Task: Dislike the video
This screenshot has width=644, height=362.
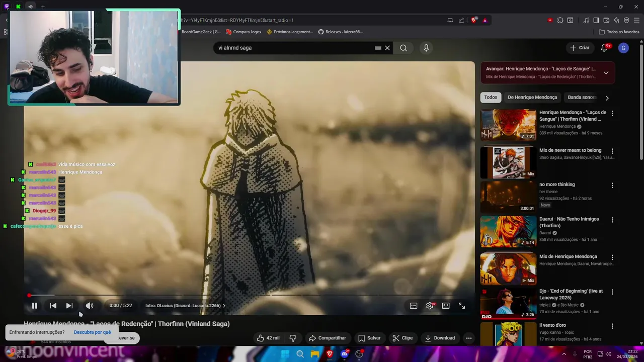Action: (x=293, y=338)
